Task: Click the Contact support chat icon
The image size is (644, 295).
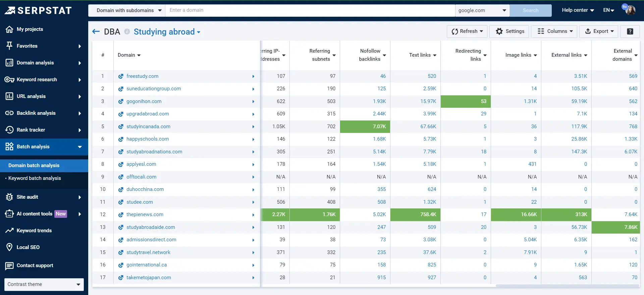Action: (9, 266)
